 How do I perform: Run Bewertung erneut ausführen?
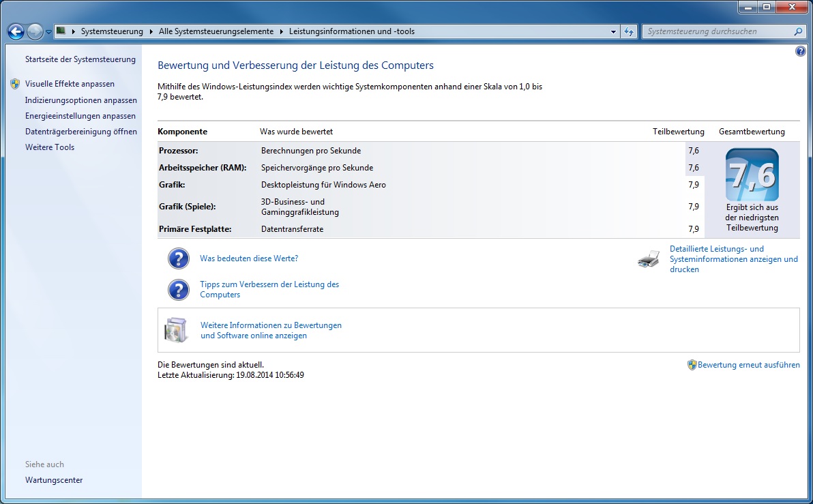(x=749, y=365)
